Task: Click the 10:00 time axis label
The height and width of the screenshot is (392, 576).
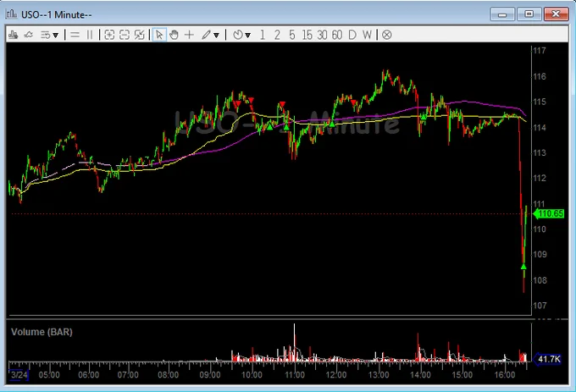Action: point(252,375)
